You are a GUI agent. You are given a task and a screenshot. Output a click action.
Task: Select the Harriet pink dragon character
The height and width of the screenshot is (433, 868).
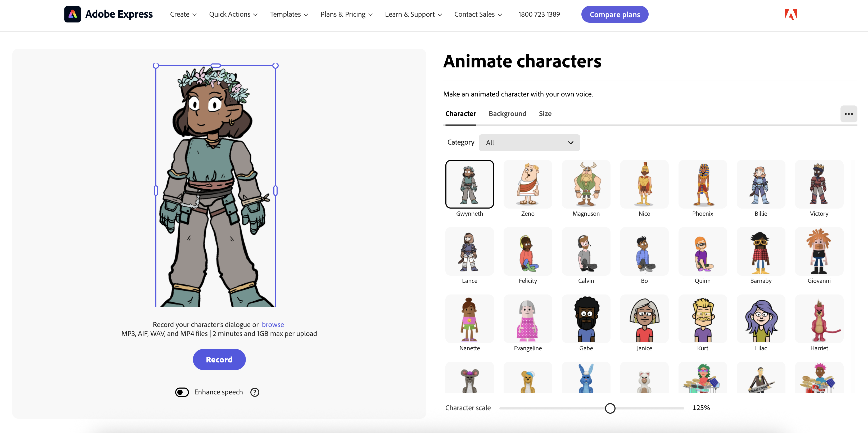tap(819, 319)
